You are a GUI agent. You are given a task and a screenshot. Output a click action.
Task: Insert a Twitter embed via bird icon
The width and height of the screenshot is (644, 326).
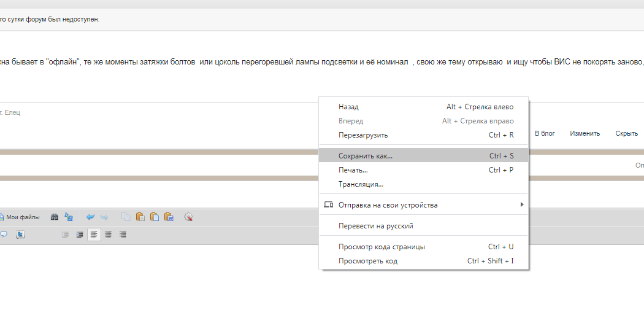tap(20, 235)
